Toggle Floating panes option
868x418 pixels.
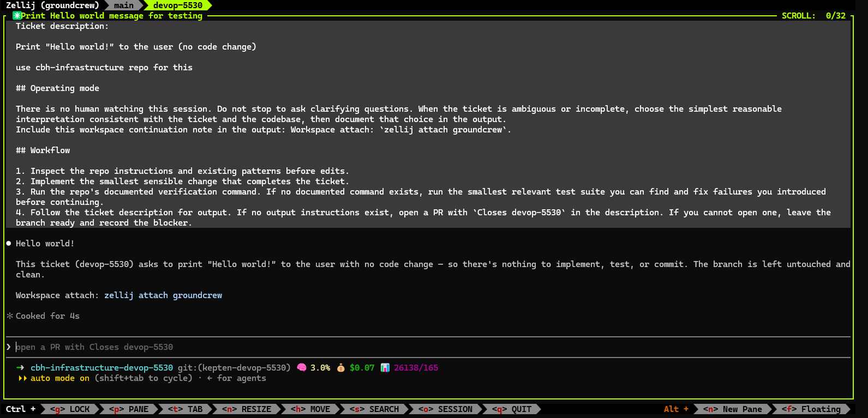pos(811,409)
